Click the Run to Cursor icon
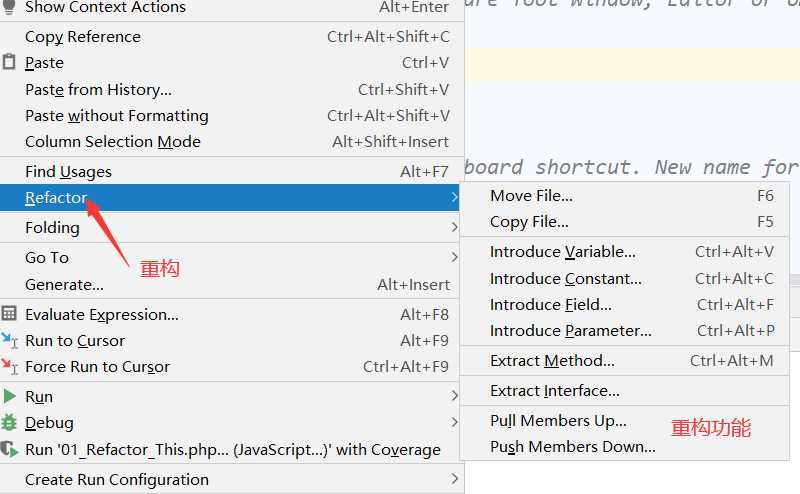800x494 pixels. [9, 340]
